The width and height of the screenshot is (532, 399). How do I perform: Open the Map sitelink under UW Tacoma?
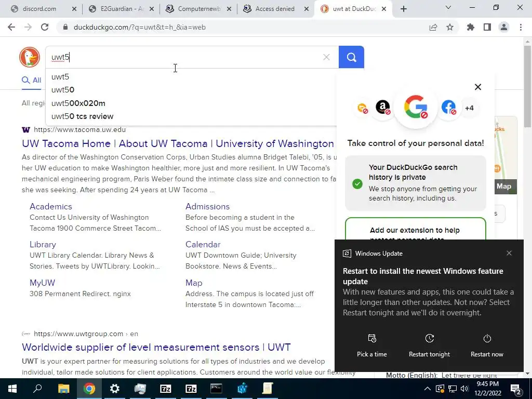coord(194,283)
